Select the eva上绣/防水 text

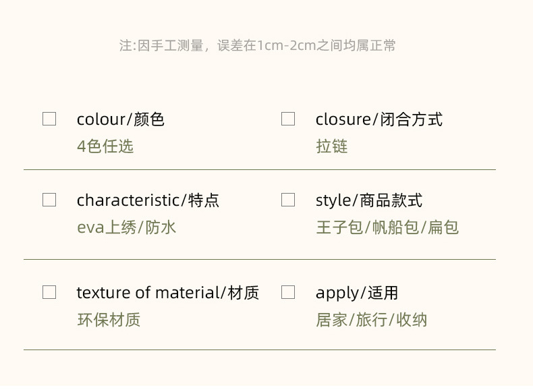126,227
